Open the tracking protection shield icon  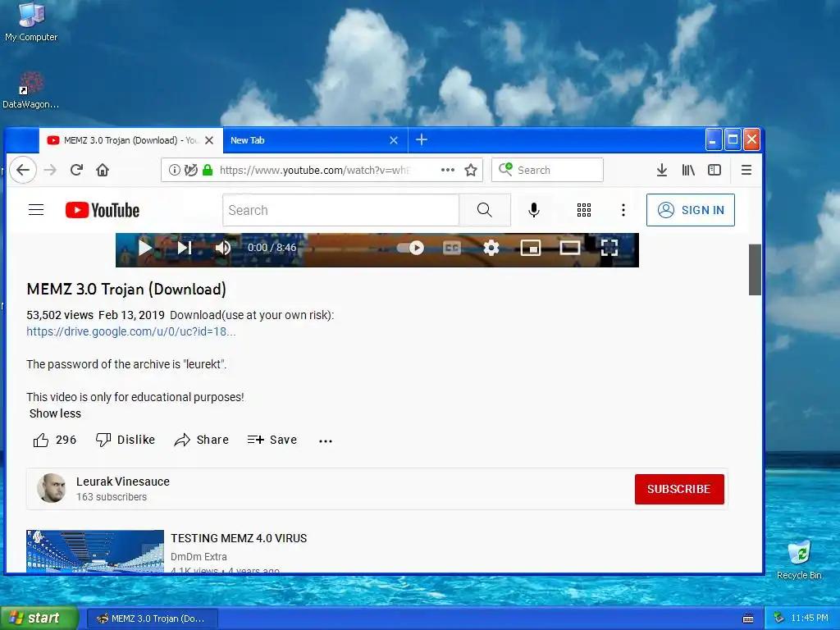[190, 171]
